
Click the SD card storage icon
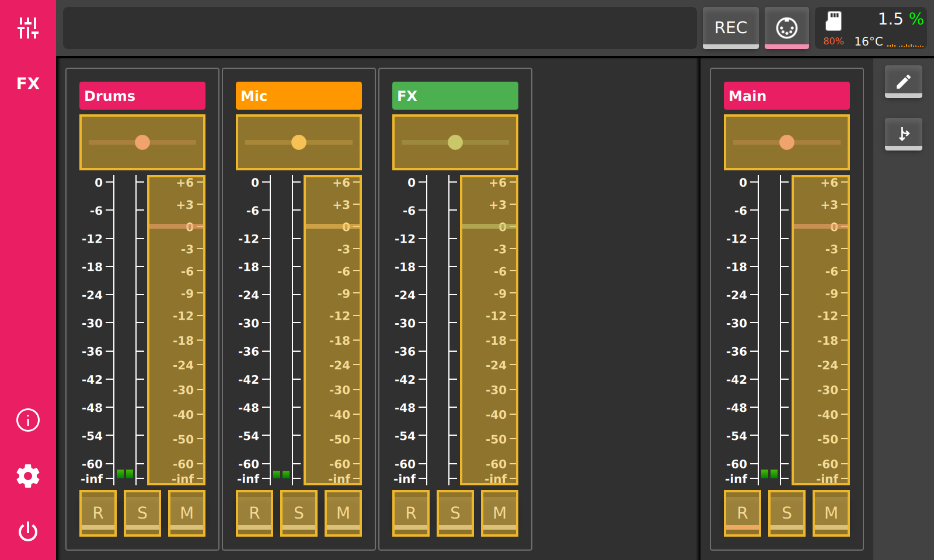tap(834, 21)
